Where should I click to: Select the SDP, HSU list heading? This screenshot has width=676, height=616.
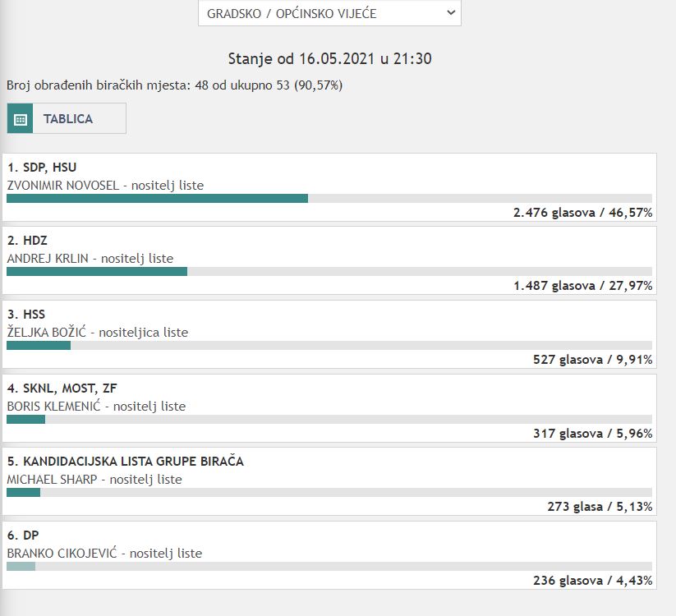click(42, 168)
